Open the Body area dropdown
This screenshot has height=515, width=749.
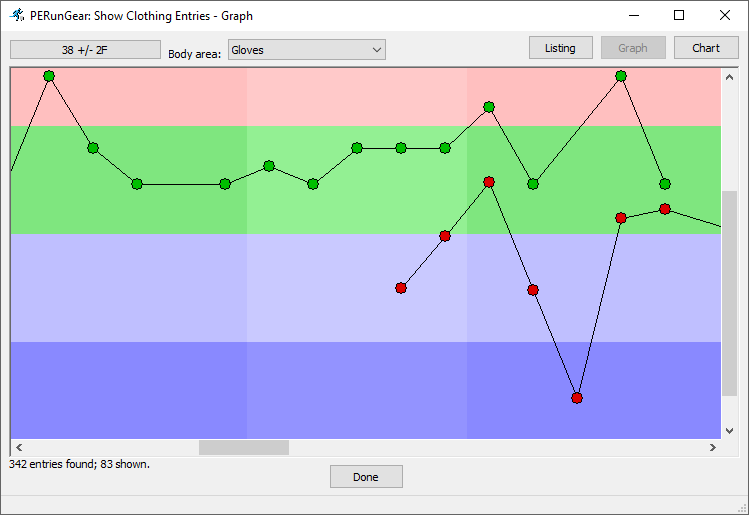306,50
